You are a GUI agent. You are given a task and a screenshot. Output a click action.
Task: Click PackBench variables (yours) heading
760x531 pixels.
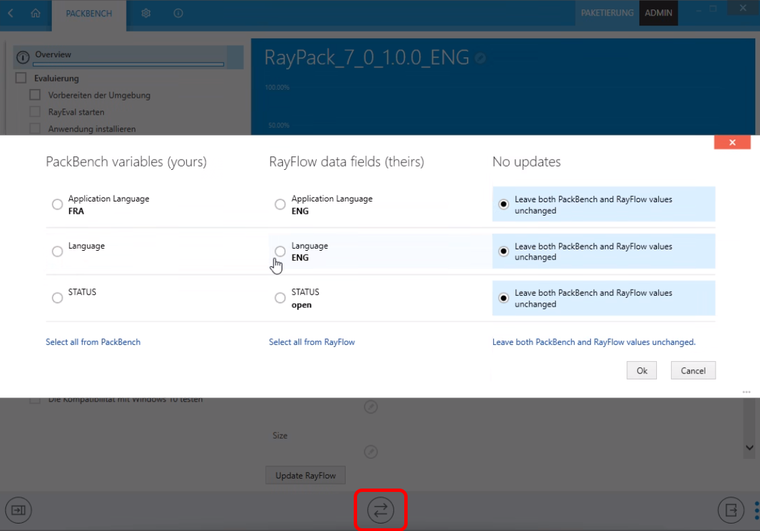126,161
